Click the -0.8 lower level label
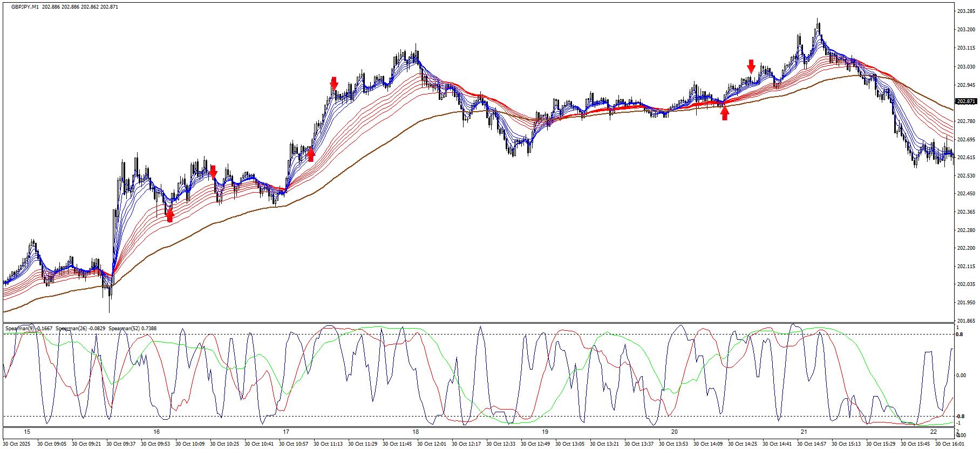980x457 pixels. [960, 417]
